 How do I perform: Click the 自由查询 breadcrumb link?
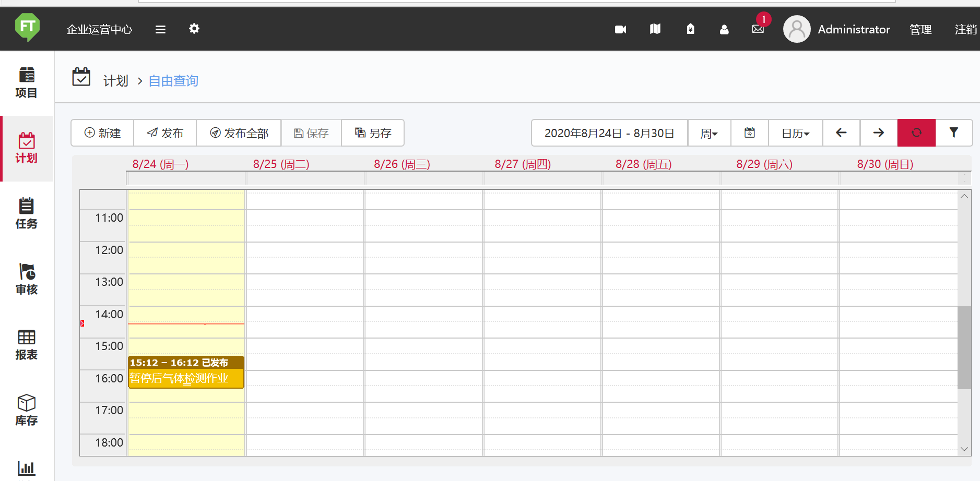pos(173,81)
